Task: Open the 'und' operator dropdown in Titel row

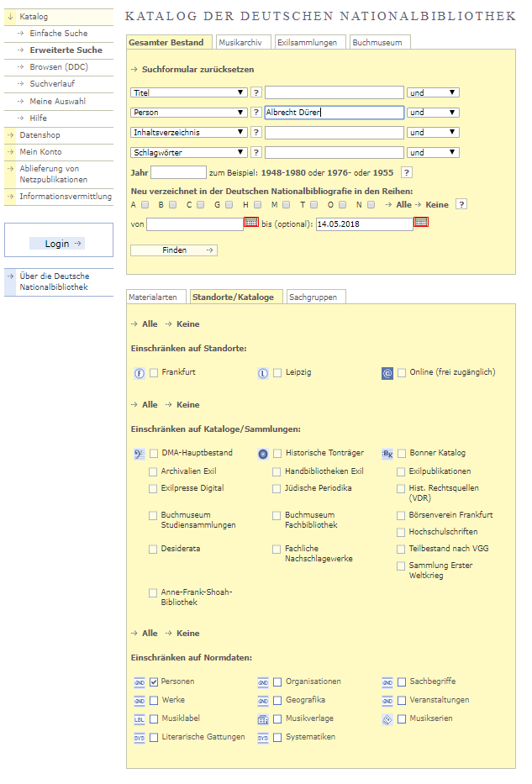Action: (433, 92)
